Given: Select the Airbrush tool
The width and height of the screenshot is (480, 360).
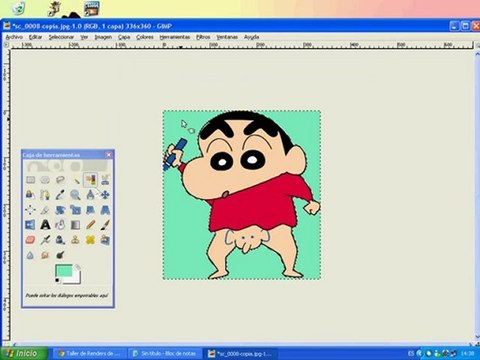Looking at the screenshot, I should click(x=45, y=240).
